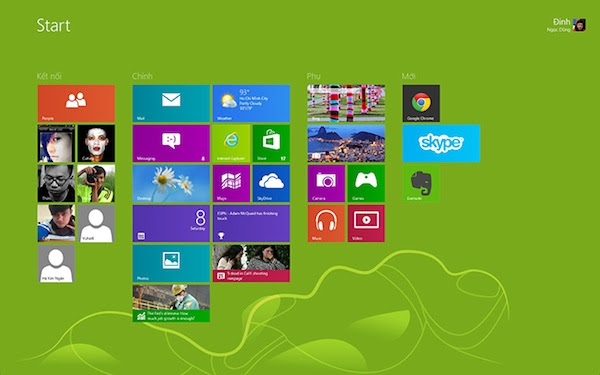Open the white face-paint contact tile
Image resolution: width=600 pixels, height=375 pixels.
96,143
